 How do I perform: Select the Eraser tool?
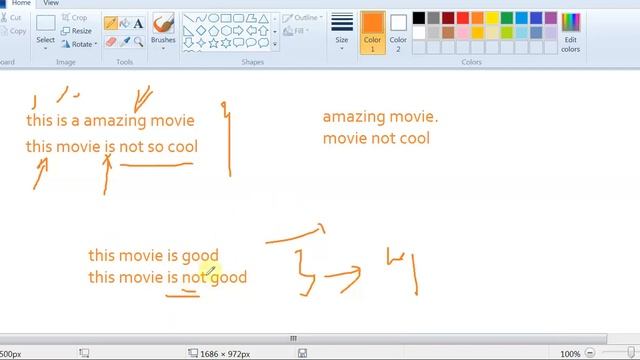pyautogui.click(x=111, y=42)
